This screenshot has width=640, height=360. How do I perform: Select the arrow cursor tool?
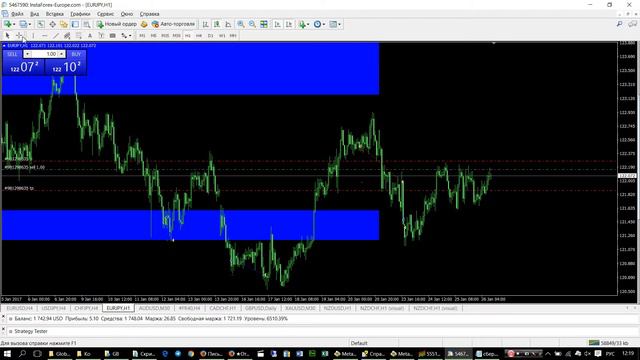click(7, 36)
